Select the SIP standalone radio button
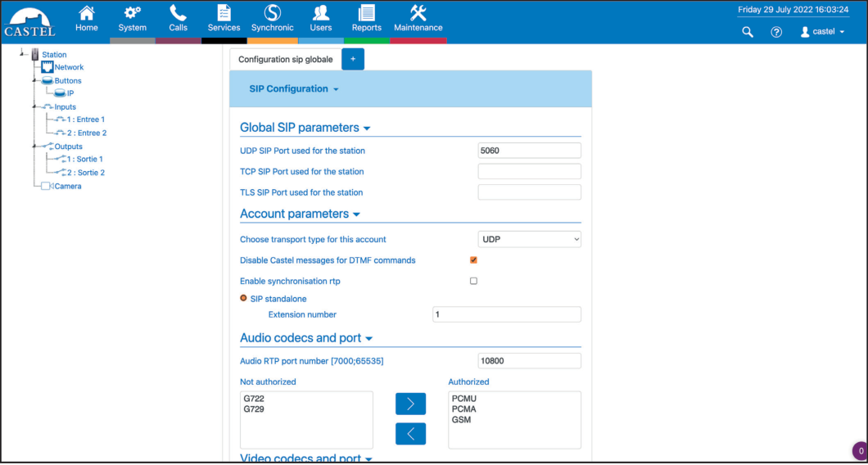 pyautogui.click(x=243, y=299)
